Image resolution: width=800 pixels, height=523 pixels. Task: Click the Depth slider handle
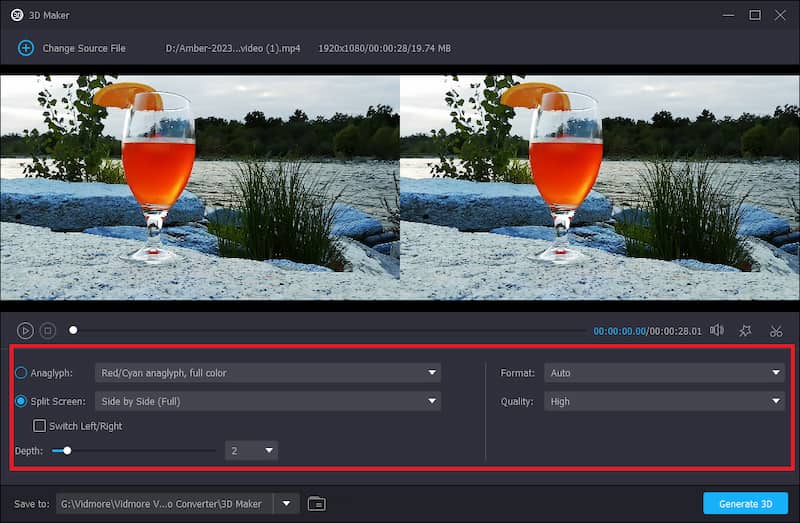pyautogui.click(x=67, y=451)
